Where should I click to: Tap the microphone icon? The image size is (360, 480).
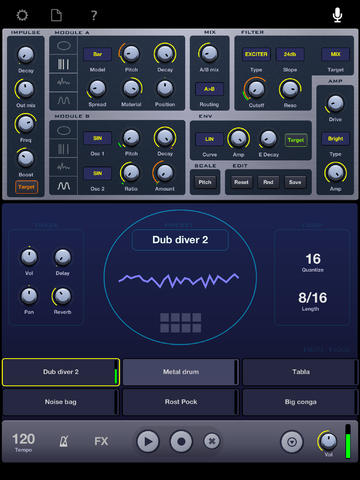[x=337, y=15]
